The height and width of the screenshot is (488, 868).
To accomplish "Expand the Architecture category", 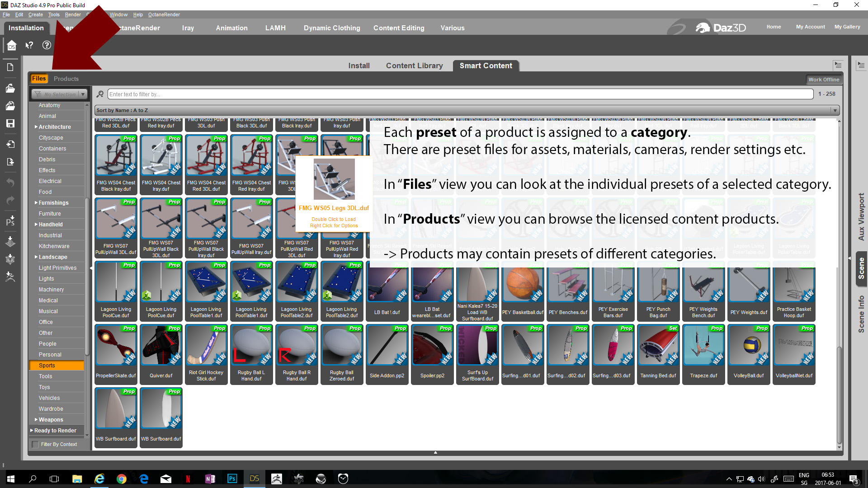I will pos(36,127).
